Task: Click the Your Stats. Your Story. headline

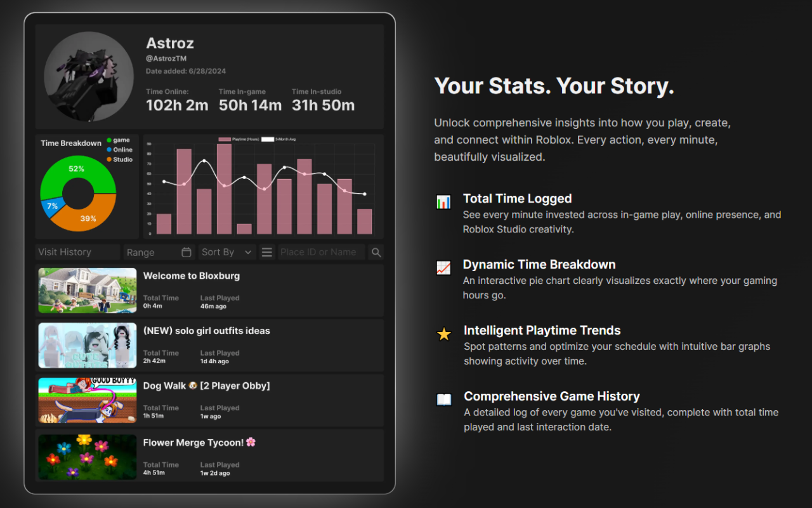Action: pos(554,86)
